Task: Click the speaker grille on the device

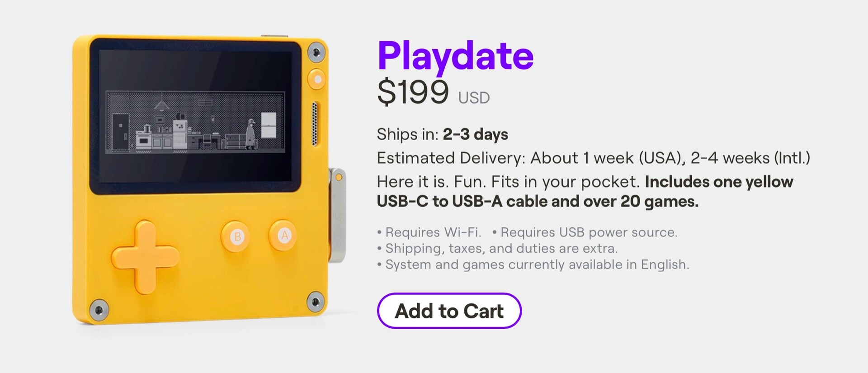Action: (315, 124)
